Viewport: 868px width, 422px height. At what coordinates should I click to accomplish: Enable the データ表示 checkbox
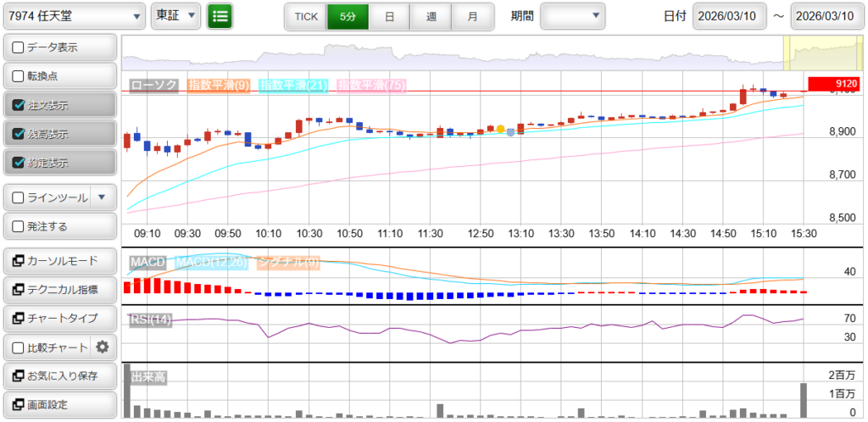(19, 47)
